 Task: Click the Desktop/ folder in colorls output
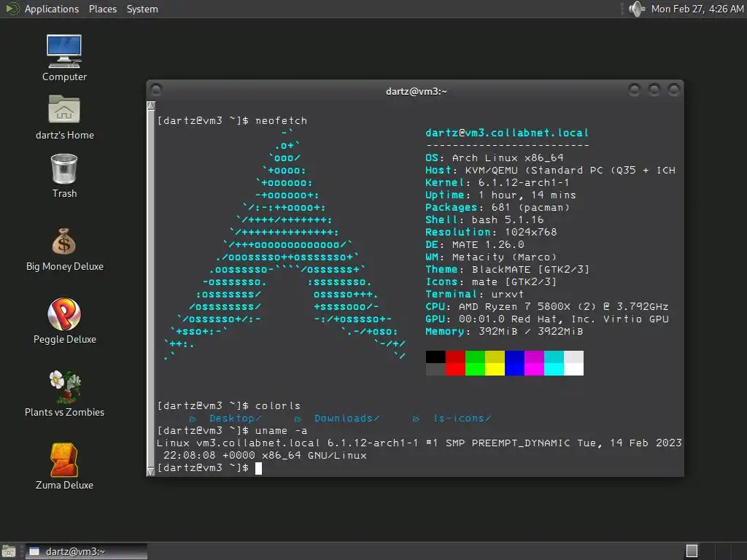235,418
